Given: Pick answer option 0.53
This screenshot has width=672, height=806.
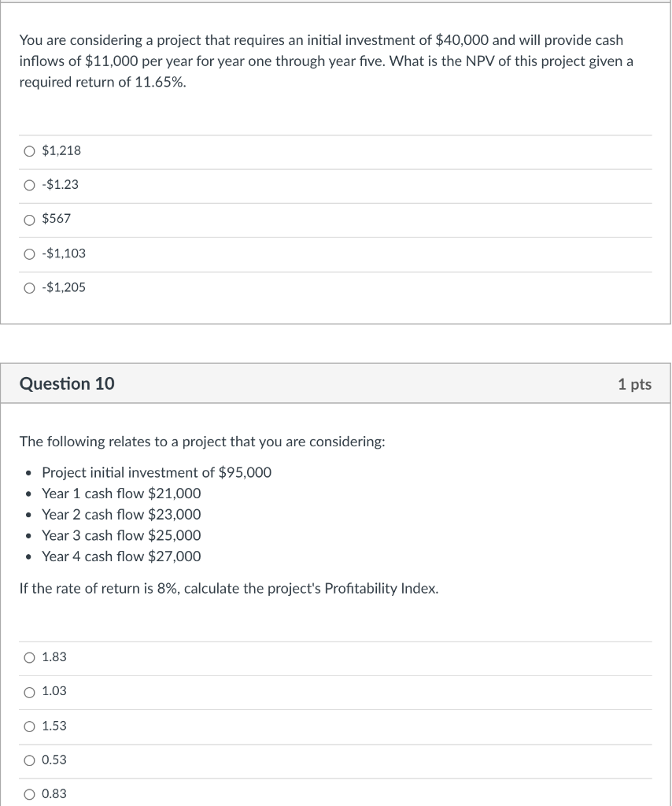Looking at the screenshot, I should pos(28,760).
